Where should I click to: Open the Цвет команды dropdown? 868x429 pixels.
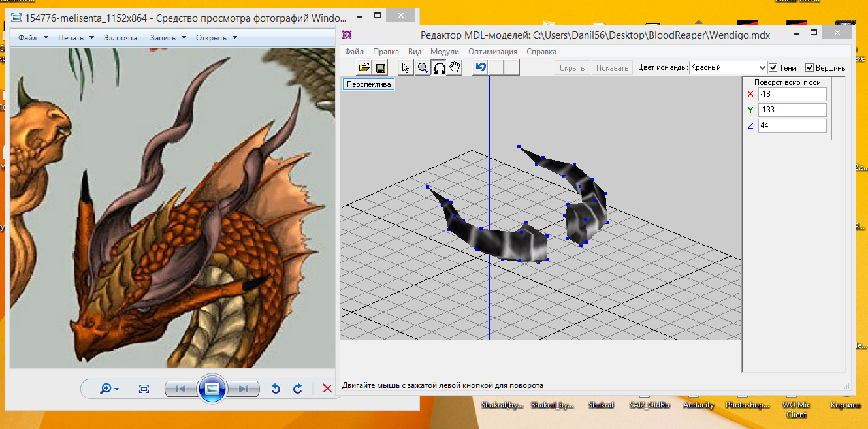728,67
